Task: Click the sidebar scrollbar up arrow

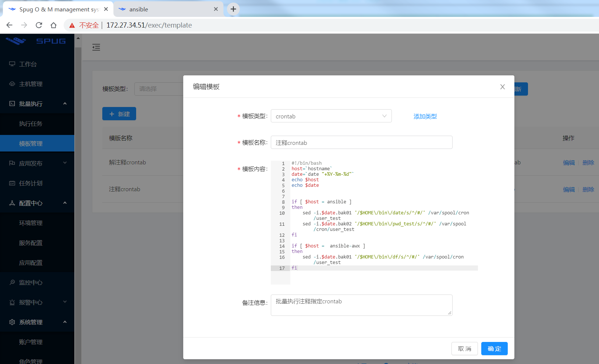Action: (78, 38)
